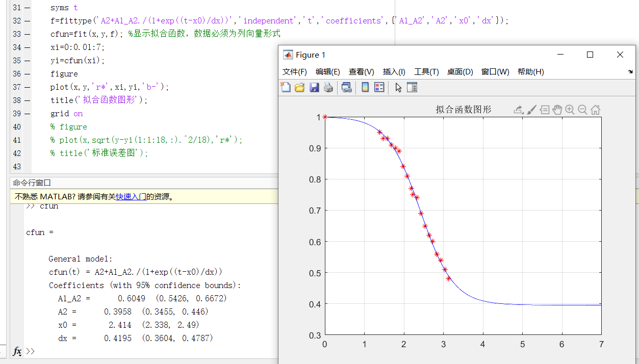
Task: Click the x0 coefficient value 2.414
Action: point(120,325)
